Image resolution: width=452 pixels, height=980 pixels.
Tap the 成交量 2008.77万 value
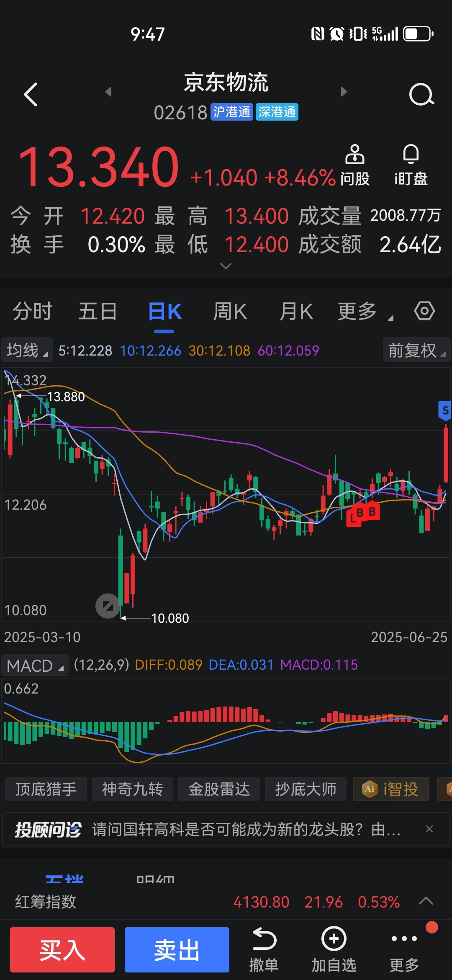point(406,215)
